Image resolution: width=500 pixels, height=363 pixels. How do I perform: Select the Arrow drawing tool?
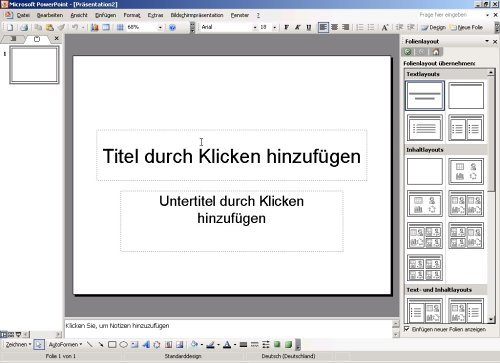coord(101,344)
